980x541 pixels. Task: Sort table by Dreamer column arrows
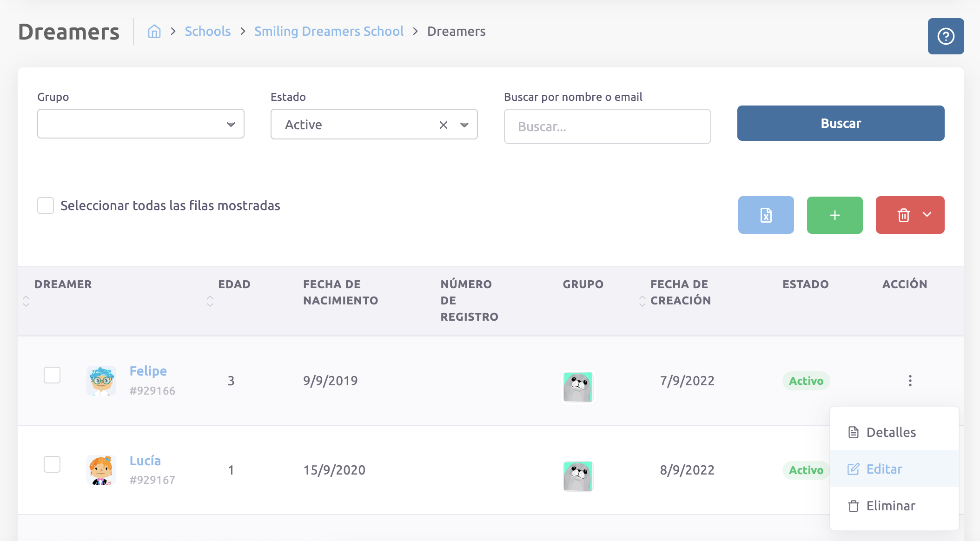pyautogui.click(x=26, y=301)
